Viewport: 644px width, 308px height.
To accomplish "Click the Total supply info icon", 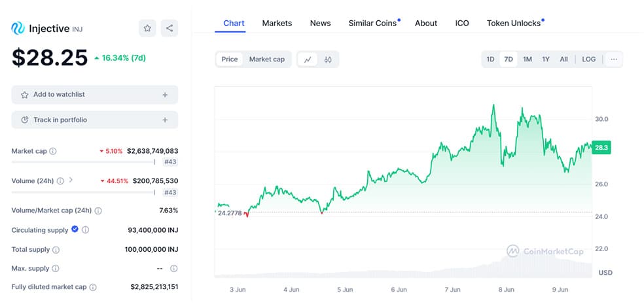I will click(x=56, y=250).
